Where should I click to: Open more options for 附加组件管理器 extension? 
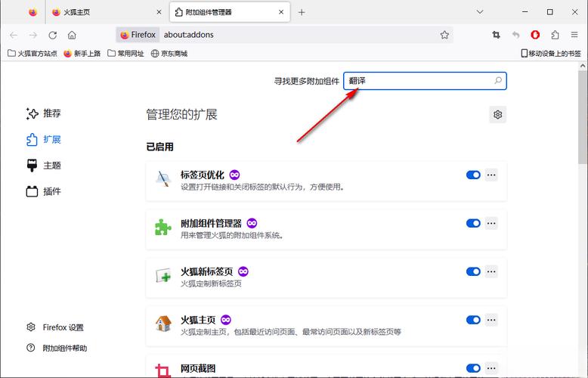tap(491, 223)
